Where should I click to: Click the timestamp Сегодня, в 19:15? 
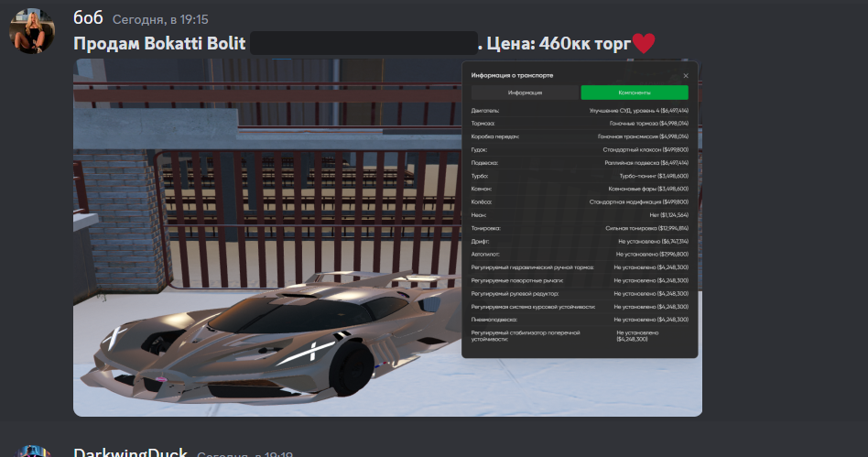point(160,19)
